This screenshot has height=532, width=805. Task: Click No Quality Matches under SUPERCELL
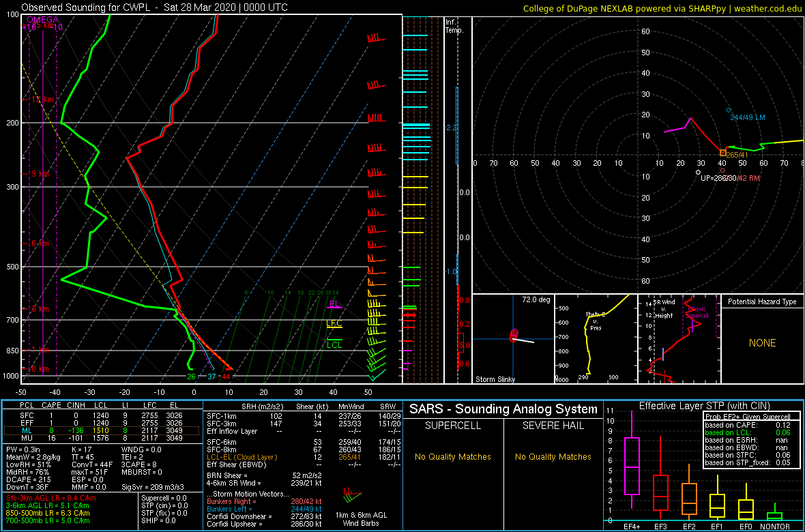click(x=453, y=456)
